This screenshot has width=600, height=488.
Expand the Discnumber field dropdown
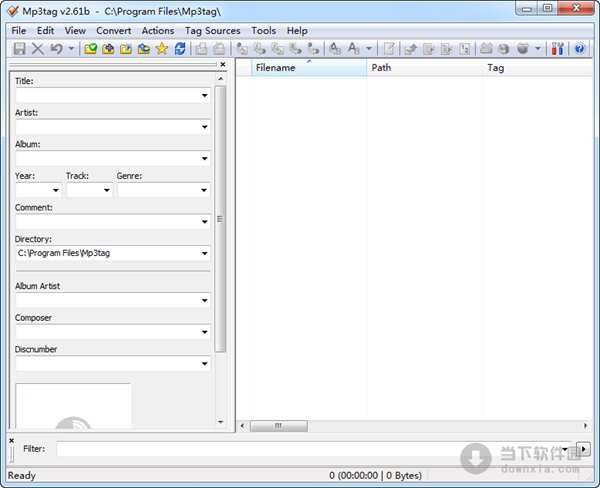coord(205,364)
